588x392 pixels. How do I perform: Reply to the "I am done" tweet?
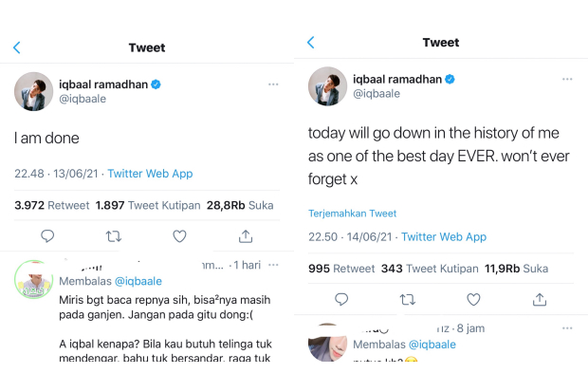coord(47,236)
